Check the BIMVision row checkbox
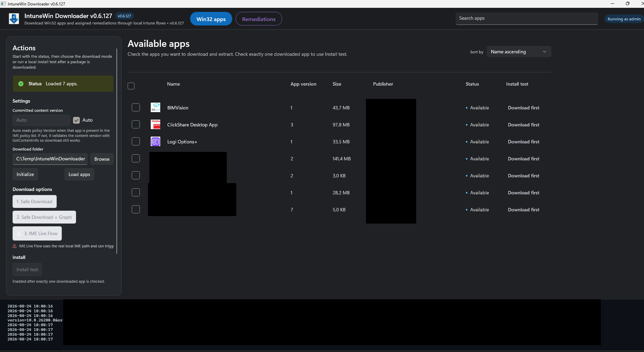 (136, 107)
